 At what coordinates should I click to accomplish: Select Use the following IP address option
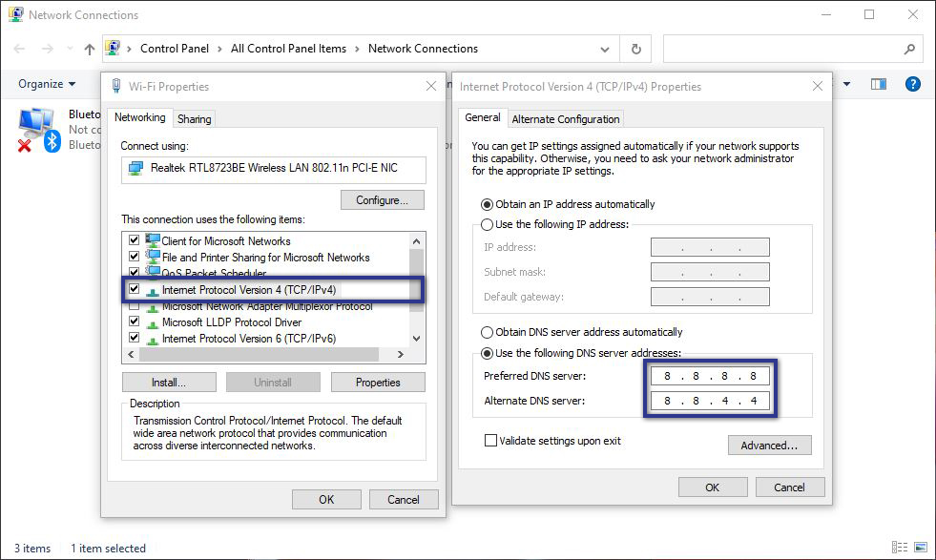pyautogui.click(x=489, y=225)
